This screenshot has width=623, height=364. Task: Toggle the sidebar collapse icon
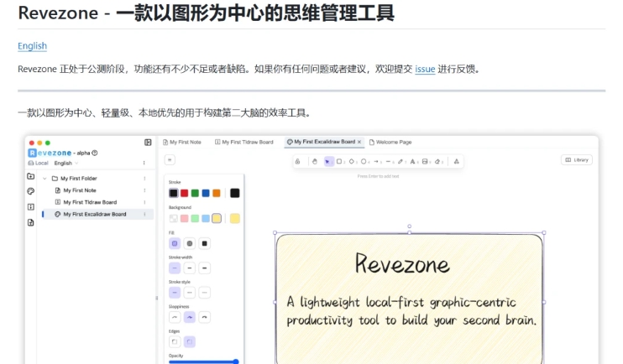tap(148, 142)
